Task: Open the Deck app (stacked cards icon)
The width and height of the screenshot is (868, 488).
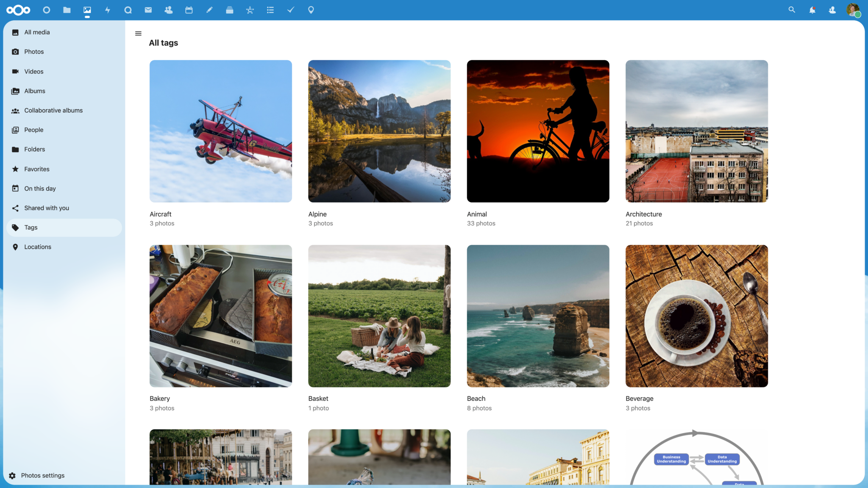Action: click(x=229, y=10)
